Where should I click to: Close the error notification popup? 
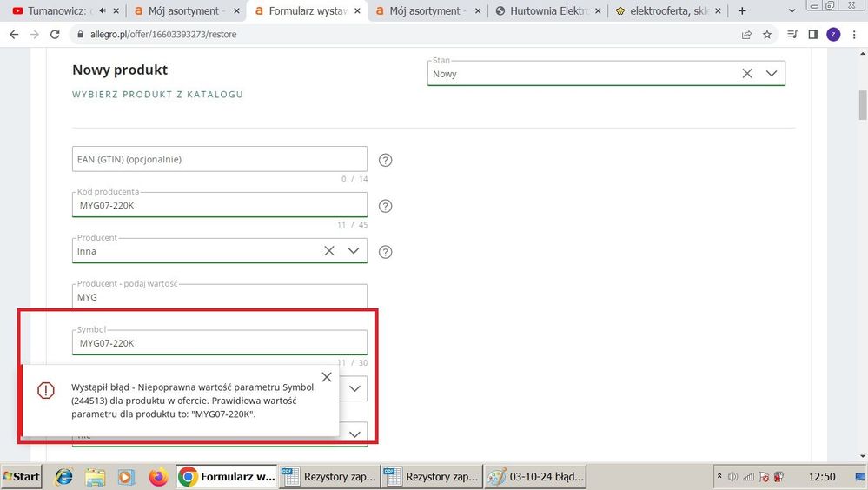(326, 377)
